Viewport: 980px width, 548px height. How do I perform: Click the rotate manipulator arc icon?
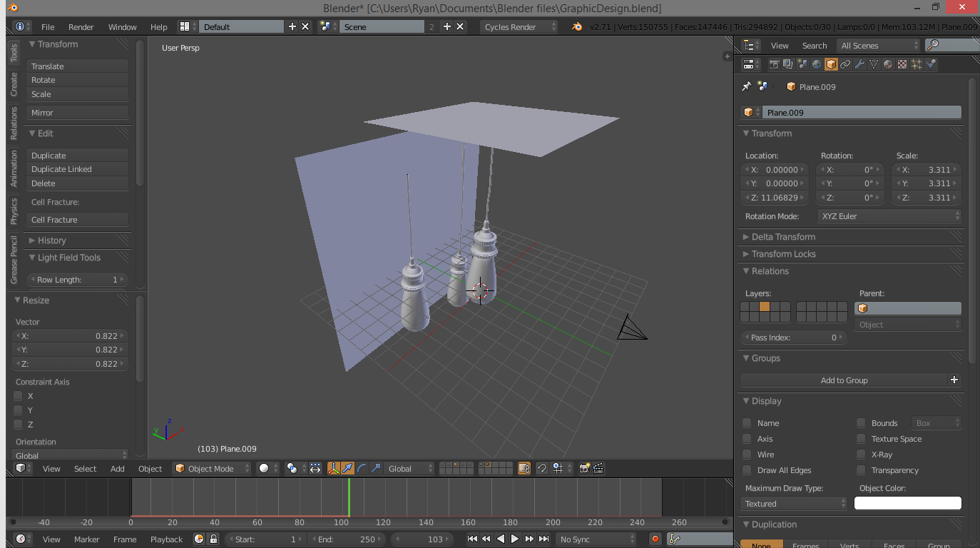pos(362,468)
